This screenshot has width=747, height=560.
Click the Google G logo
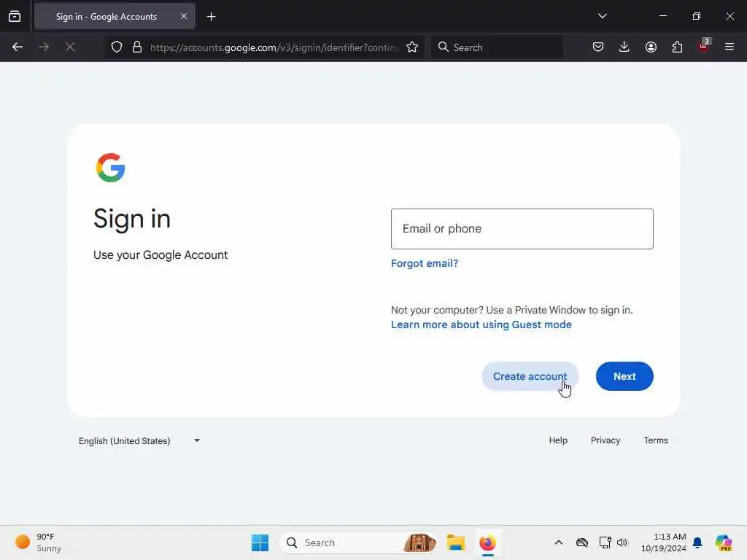click(x=111, y=168)
